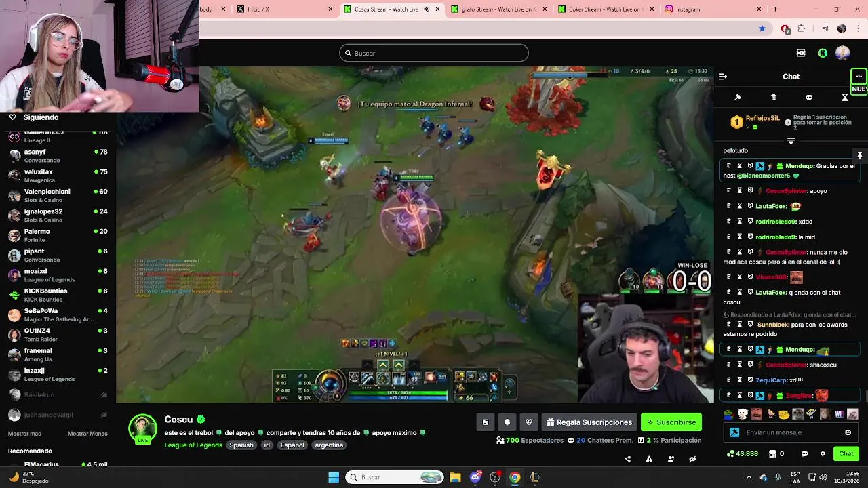Screen dimensions: 868x488
Task: Open the user profile avatar menu
Action: click(843, 53)
